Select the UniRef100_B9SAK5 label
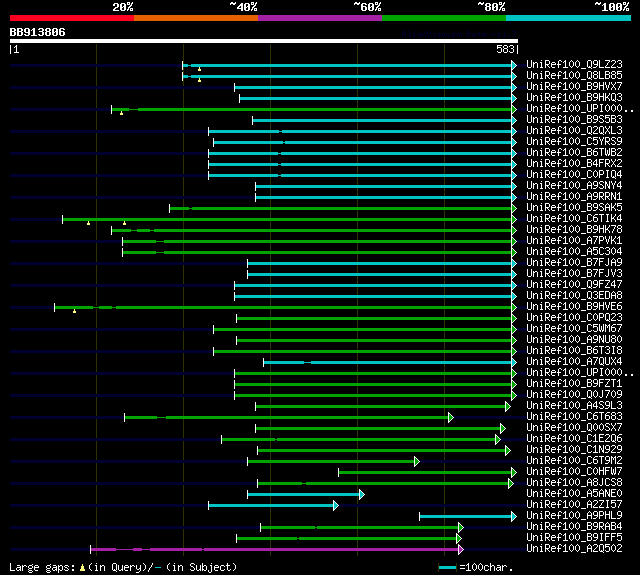The height and width of the screenshot is (575, 640). (x=574, y=207)
